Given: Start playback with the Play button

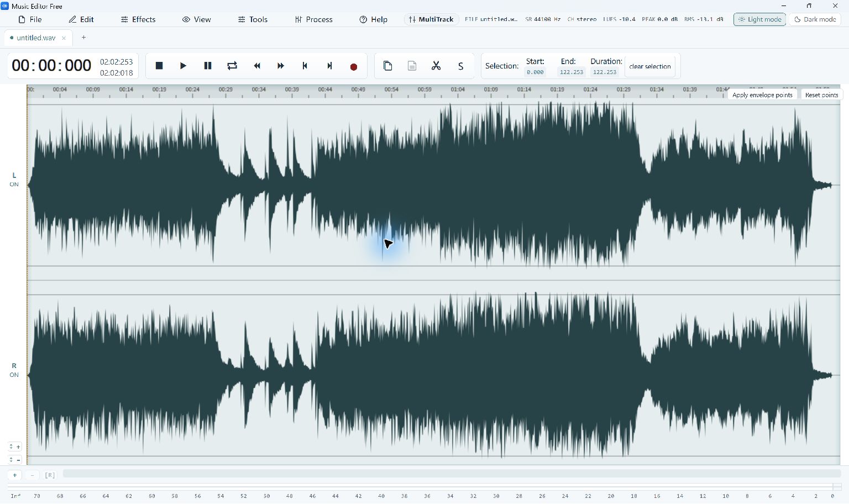Looking at the screenshot, I should (x=184, y=66).
